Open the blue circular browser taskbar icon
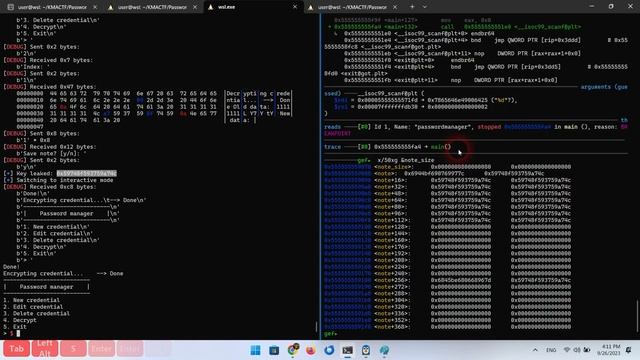This screenshot has height=360, width=640. (x=329, y=350)
